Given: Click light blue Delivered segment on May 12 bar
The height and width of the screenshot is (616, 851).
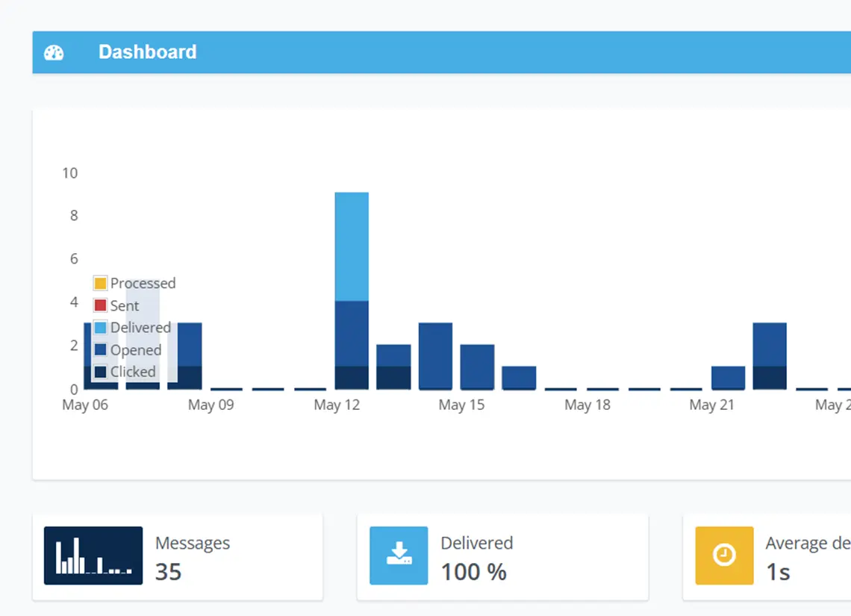Looking at the screenshot, I should tap(352, 246).
